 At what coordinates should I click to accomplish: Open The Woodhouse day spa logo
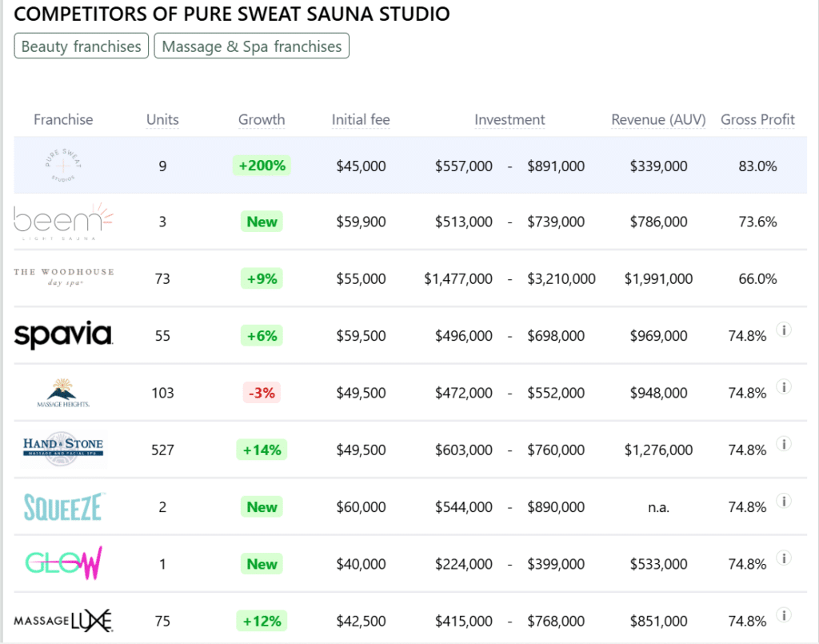coord(63,277)
